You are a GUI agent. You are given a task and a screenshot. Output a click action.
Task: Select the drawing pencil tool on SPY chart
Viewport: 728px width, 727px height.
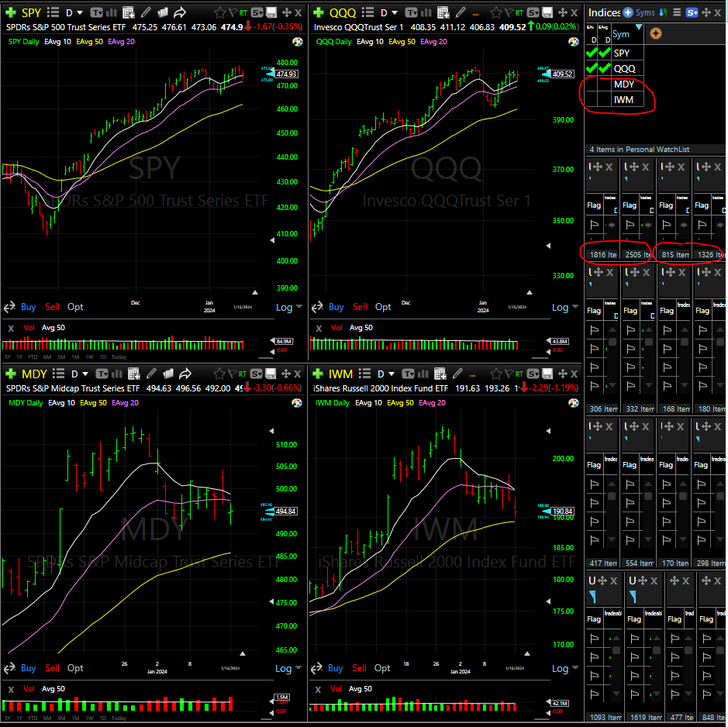pyautogui.click(x=144, y=12)
